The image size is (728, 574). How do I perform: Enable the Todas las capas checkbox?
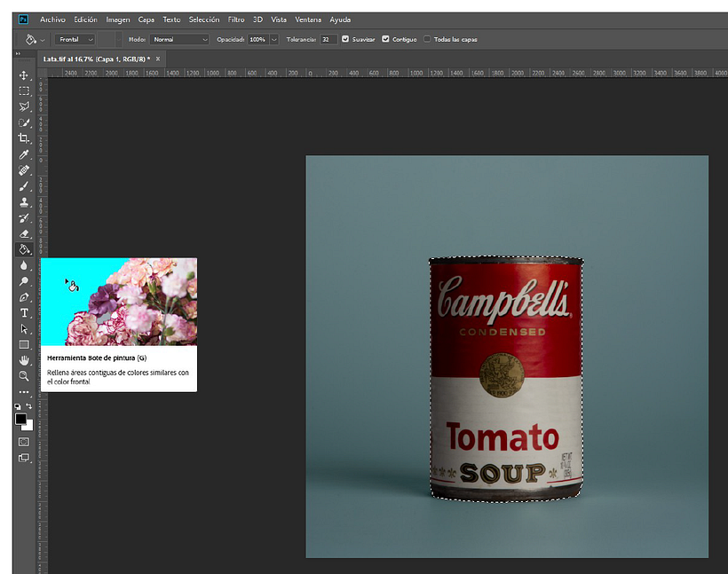pyautogui.click(x=427, y=39)
